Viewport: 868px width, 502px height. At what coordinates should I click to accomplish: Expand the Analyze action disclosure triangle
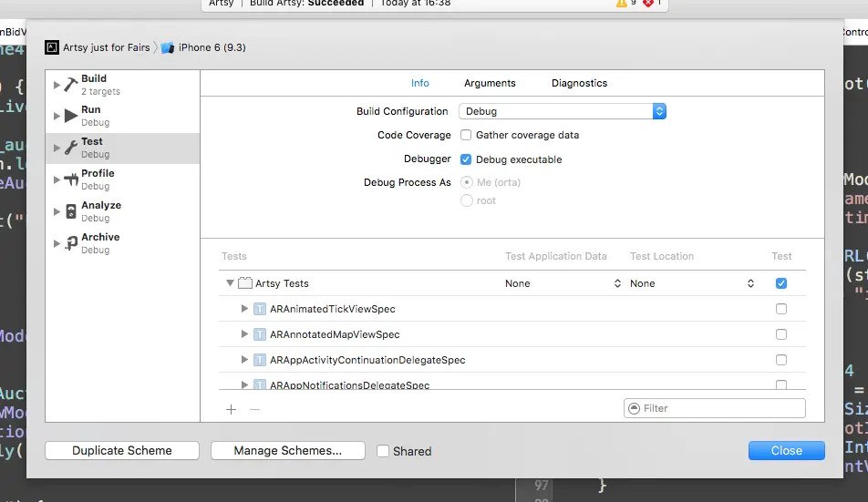coord(57,211)
